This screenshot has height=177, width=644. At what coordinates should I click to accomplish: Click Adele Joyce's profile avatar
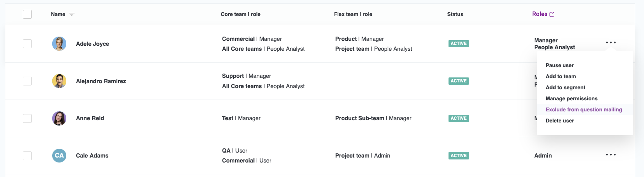pos(59,44)
